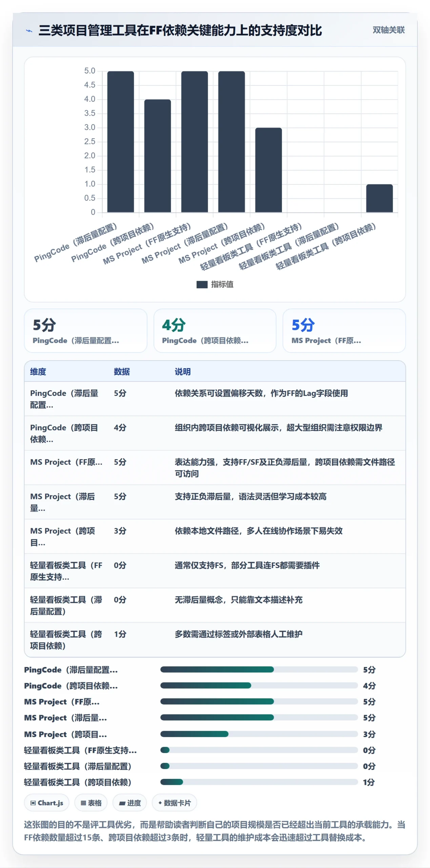The image size is (430, 868).
Task: Click progress bar for 轻量看板类工具（滞后量配置）
Action: coord(259,766)
